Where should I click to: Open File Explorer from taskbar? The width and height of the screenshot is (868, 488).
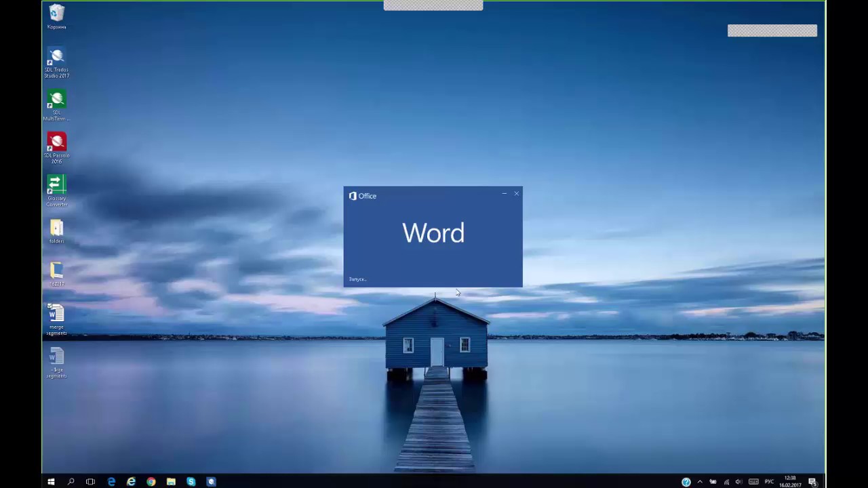171,482
